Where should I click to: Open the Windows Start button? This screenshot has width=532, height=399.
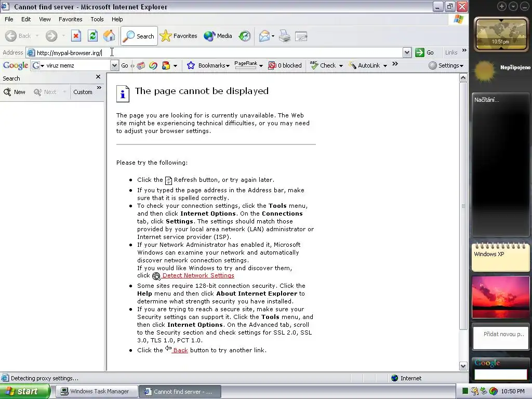click(25, 392)
